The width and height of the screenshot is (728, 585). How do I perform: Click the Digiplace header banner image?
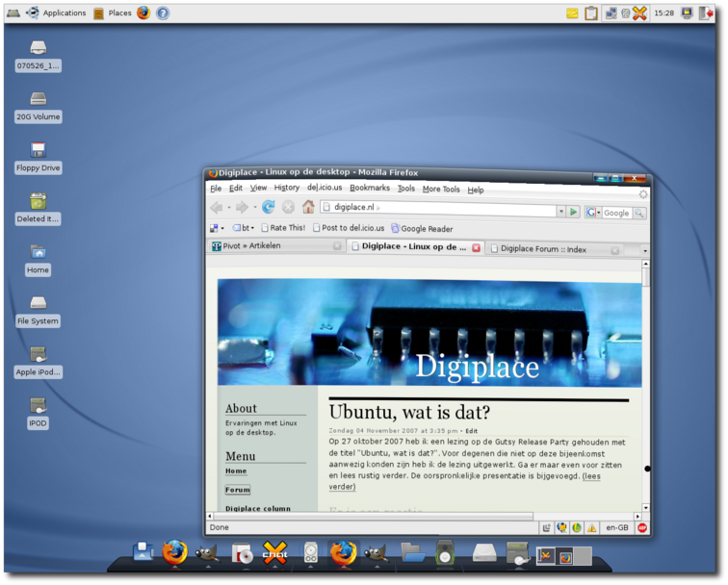pos(429,333)
